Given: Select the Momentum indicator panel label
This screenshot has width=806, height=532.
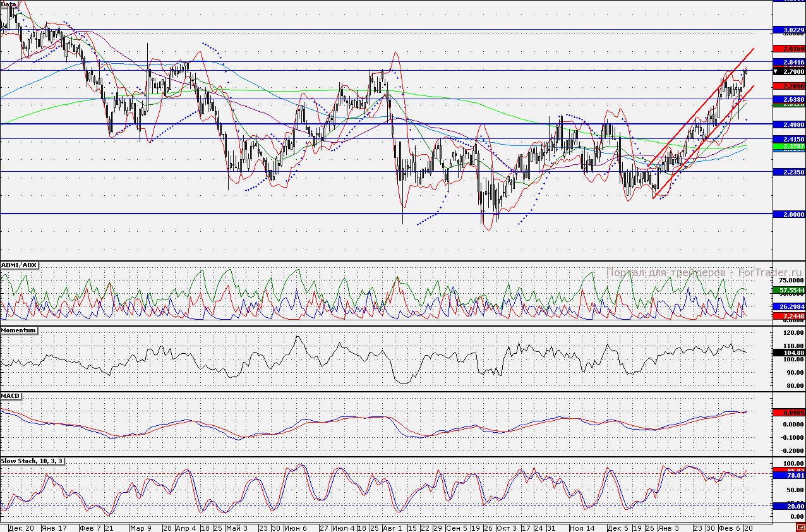Looking at the screenshot, I should tap(19, 330).
